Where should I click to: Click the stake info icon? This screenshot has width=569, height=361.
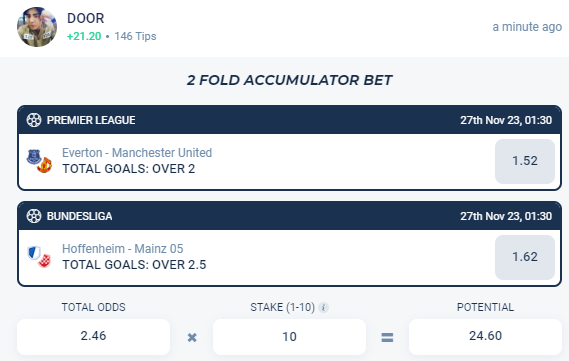[x=323, y=308]
